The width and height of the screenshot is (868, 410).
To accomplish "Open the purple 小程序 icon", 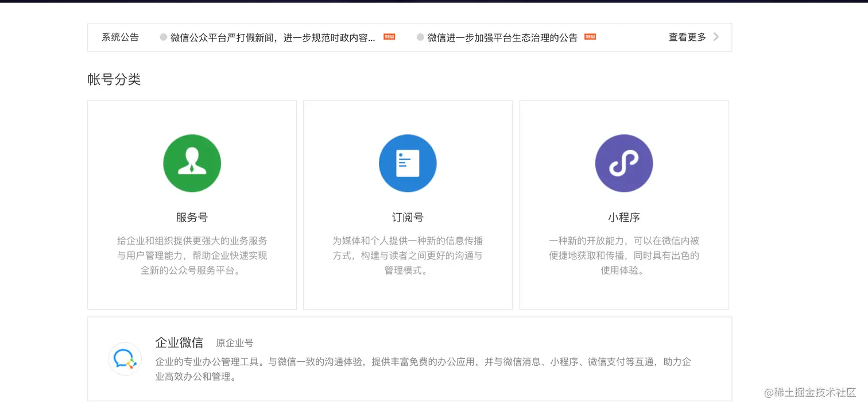I will (x=624, y=163).
